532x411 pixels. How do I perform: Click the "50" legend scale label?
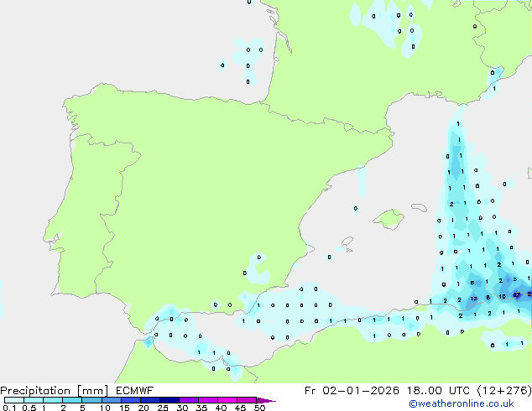[x=259, y=408]
